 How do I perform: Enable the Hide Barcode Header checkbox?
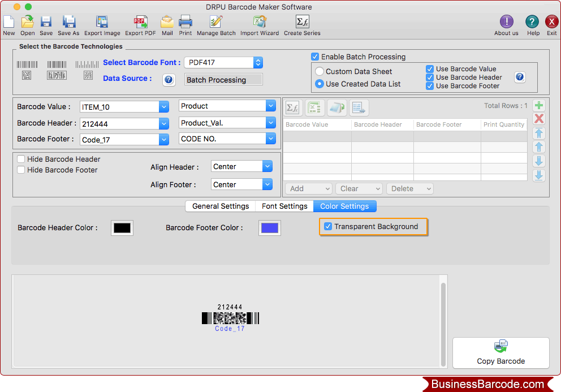[21, 159]
